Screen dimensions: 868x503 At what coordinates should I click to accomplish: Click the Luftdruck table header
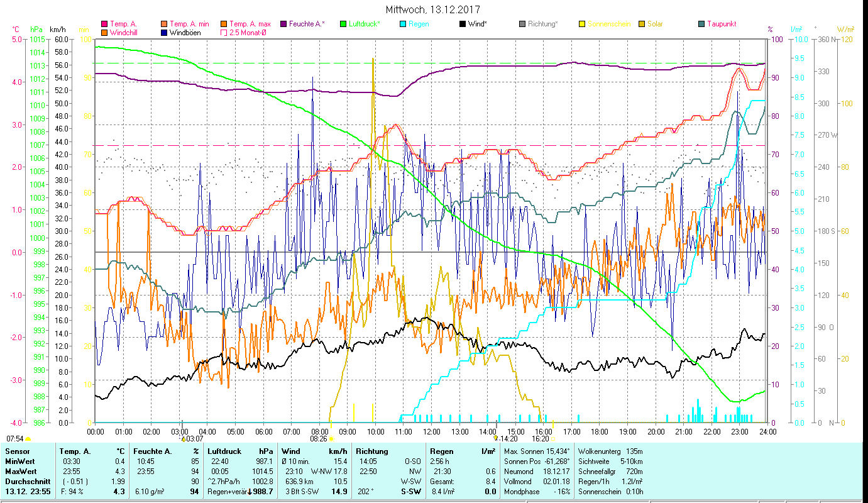[224, 451]
